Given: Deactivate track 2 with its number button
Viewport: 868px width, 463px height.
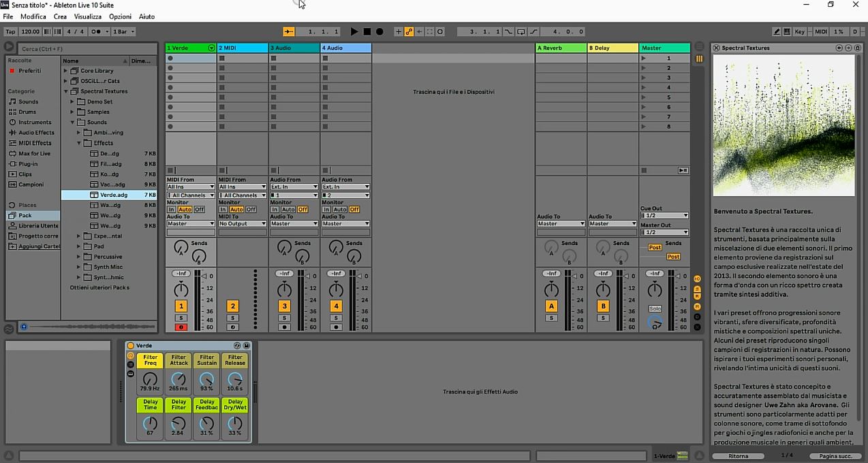Looking at the screenshot, I should 232,306.
